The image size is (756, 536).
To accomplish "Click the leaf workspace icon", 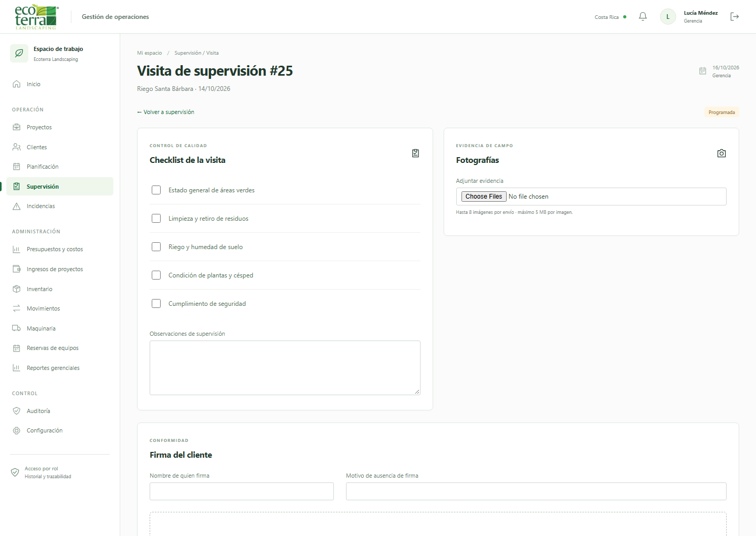I will point(19,53).
